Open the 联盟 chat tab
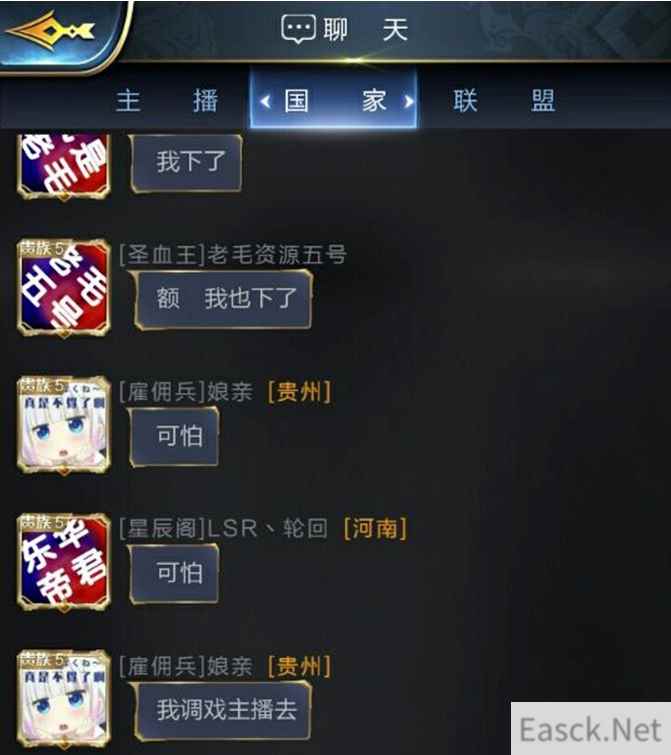The image size is (671, 755). coord(504,101)
